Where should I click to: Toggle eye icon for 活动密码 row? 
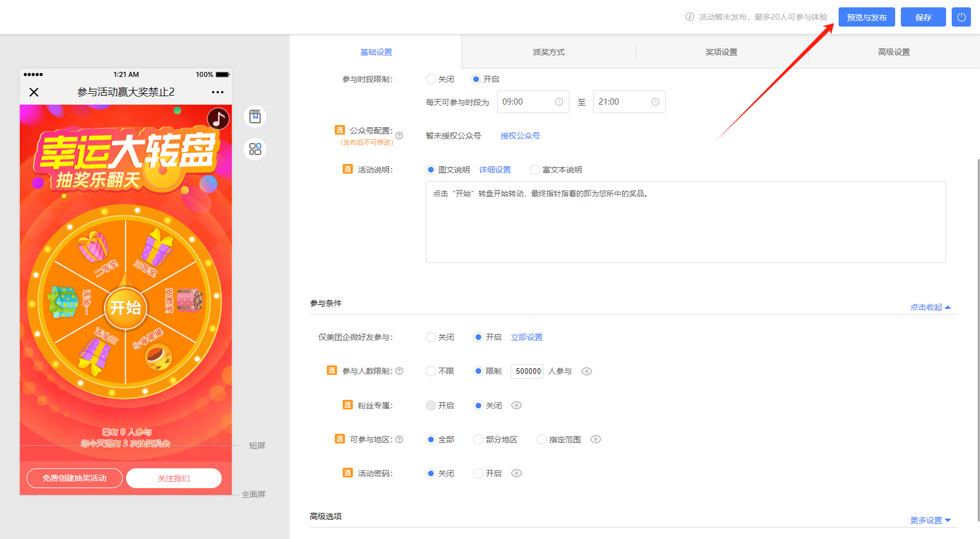(x=516, y=473)
